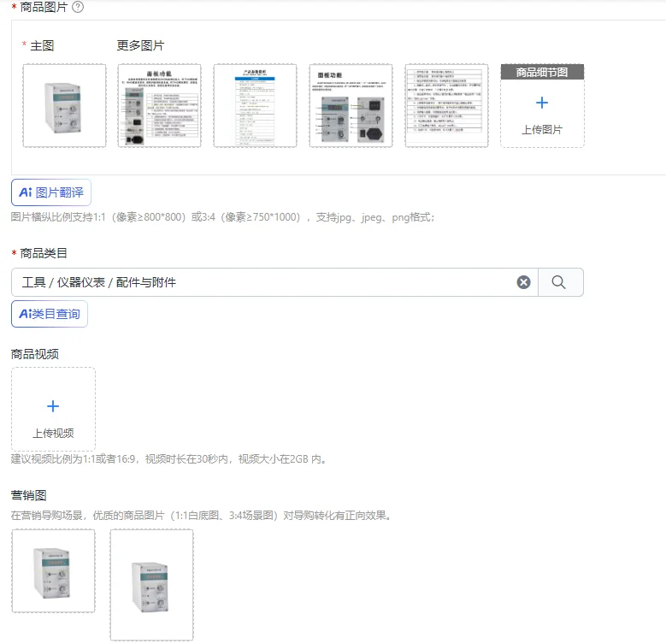Click the magnifier search icon in 商品类目
This screenshot has width=666, height=644.
[558, 282]
